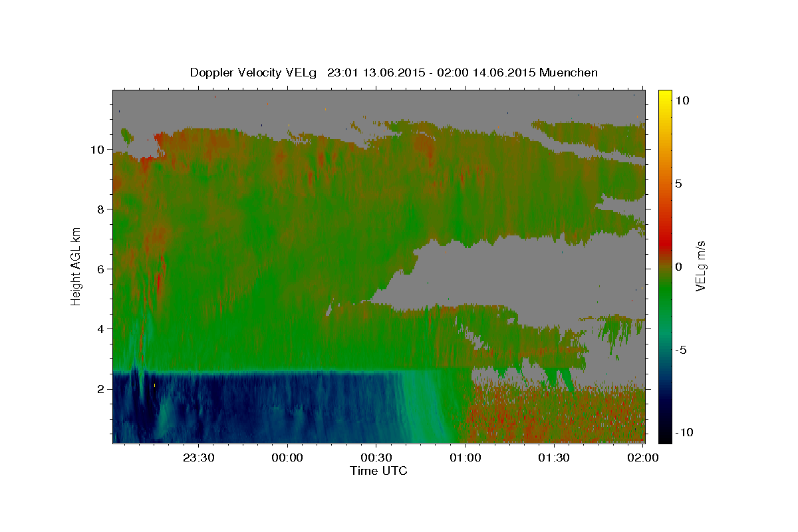Click the colorbar value 5
The image size is (798, 532).
point(679,184)
